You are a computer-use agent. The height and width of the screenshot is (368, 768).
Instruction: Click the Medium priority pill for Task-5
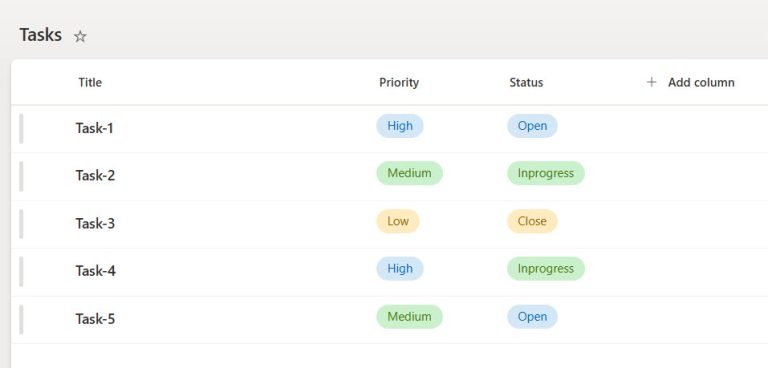point(409,317)
